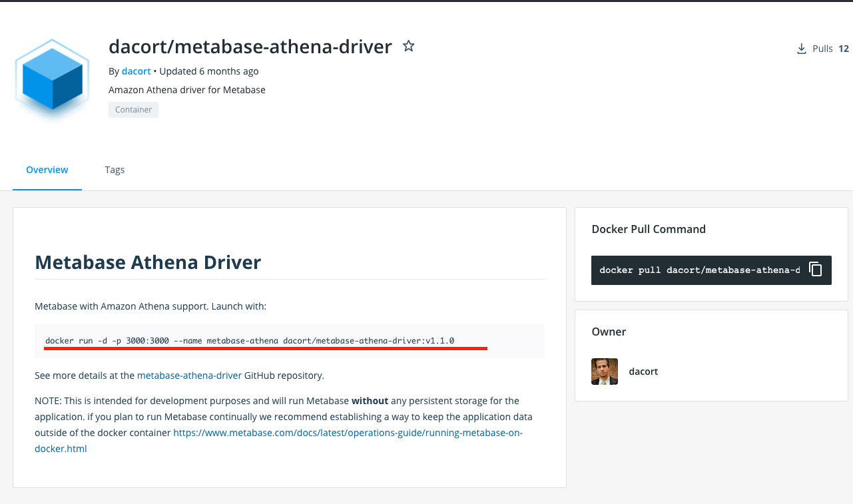The width and height of the screenshot is (853, 504).
Task: Click the Container tag badge
Action: pyautogui.click(x=134, y=110)
